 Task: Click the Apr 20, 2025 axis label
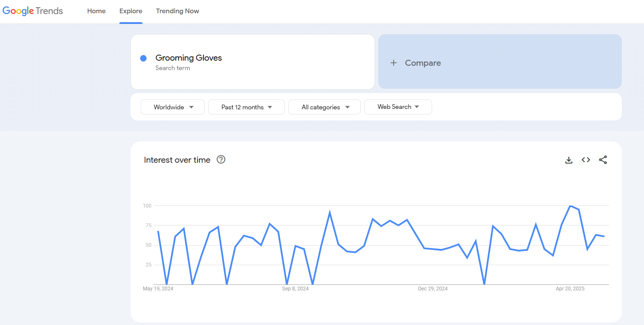[570, 289]
